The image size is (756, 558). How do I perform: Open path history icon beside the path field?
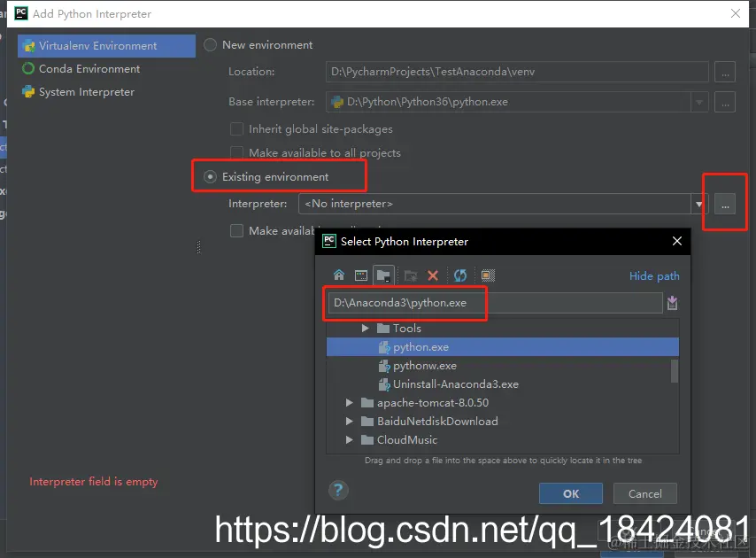click(672, 303)
